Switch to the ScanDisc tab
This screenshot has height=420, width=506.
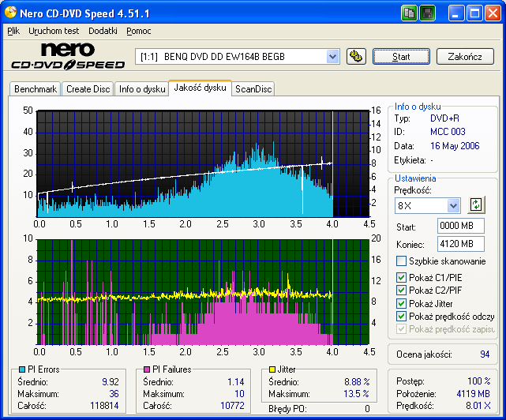click(x=253, y=89)
